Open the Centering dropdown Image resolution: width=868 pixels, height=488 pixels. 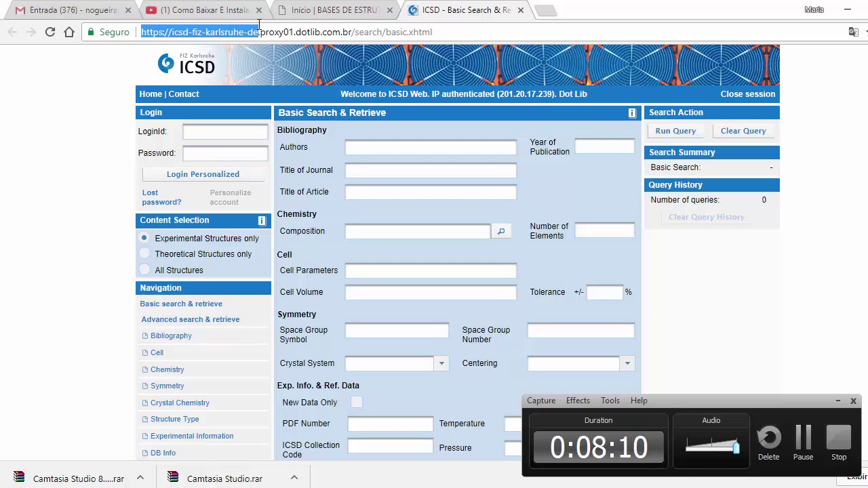(627, 363)
